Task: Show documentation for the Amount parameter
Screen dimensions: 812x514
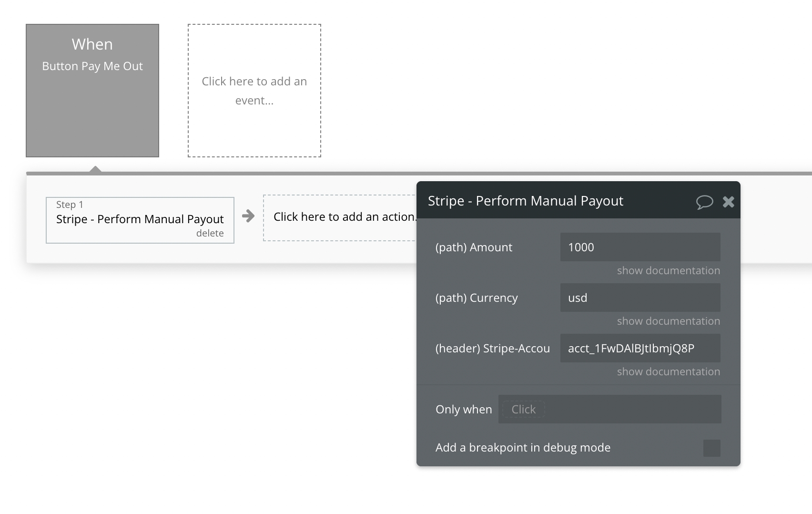Action: (668, 270)
